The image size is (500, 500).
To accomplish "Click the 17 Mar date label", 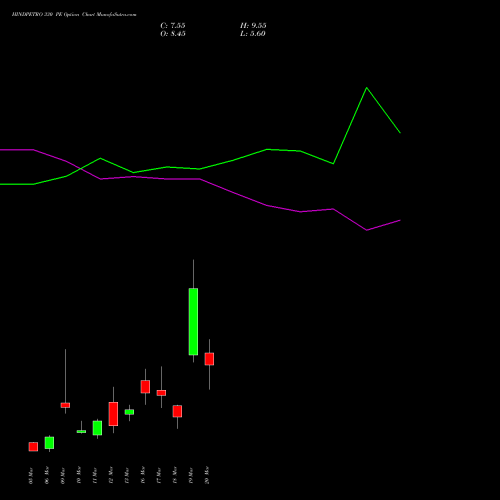I will [159, 476].
